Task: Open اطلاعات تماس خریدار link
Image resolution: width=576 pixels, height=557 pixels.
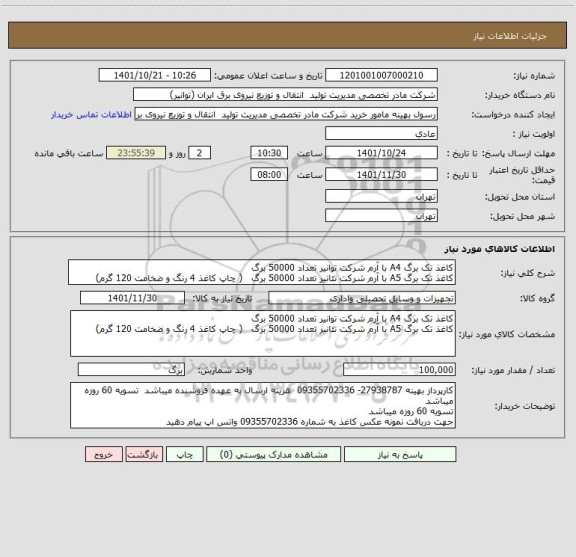Action: click(91, 115)
